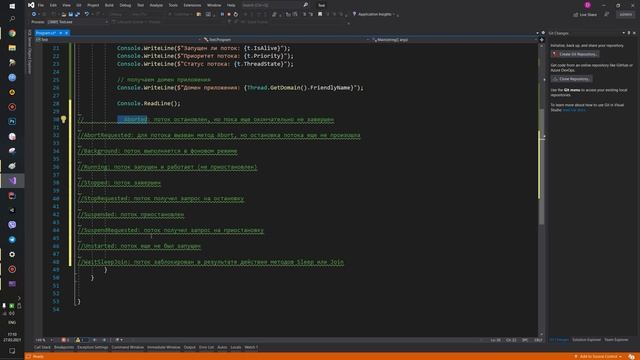This screenshot has width=640, height=360.
Task: Click the Clone Repository button
Action: coord(571,79)
